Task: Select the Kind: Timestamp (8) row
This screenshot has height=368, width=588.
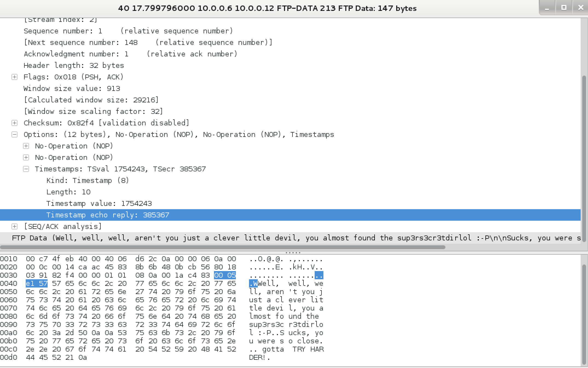Action: click(290, 180)
